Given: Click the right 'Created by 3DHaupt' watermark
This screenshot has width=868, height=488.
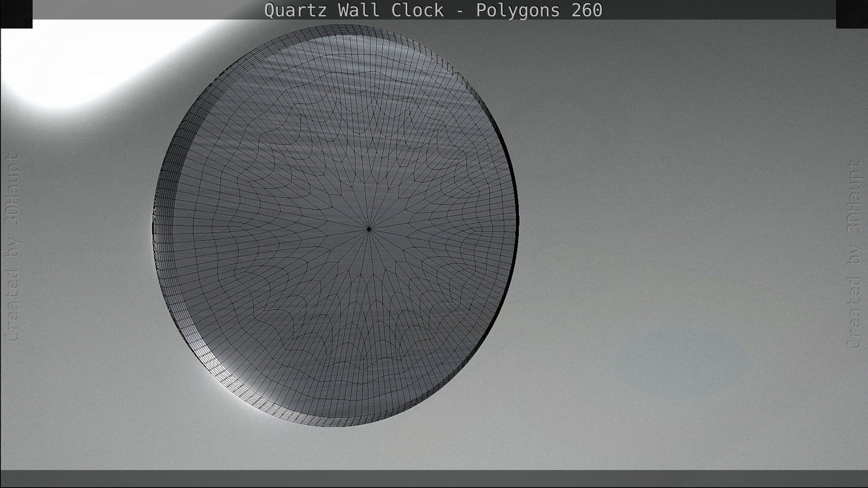Looking at the screenshot, I should pos(854,255).
